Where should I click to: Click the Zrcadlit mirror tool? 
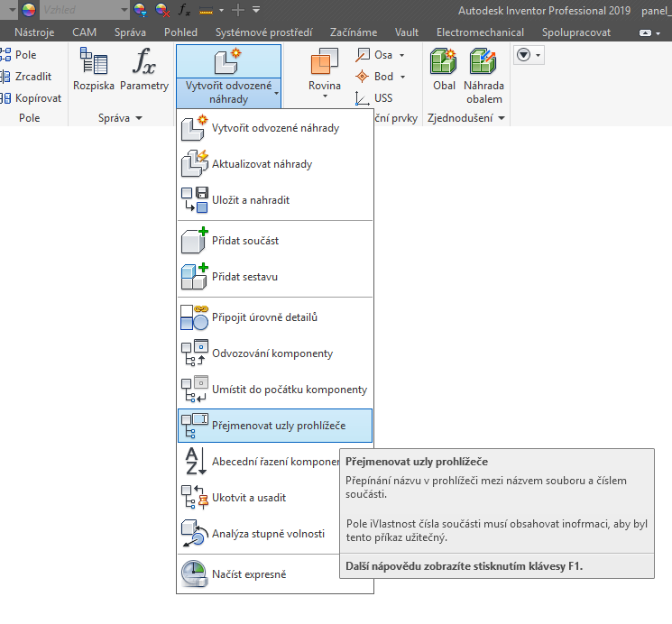tap(26, 77)
